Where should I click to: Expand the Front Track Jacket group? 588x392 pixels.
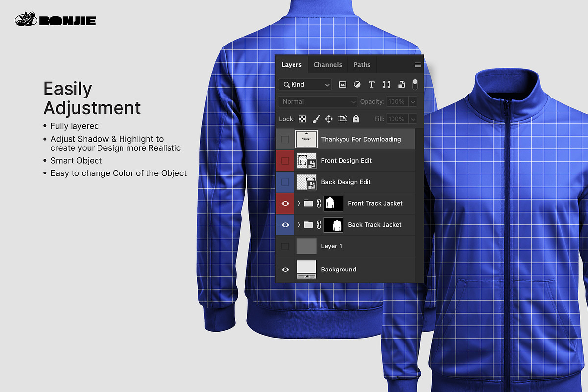pos(298,203)
